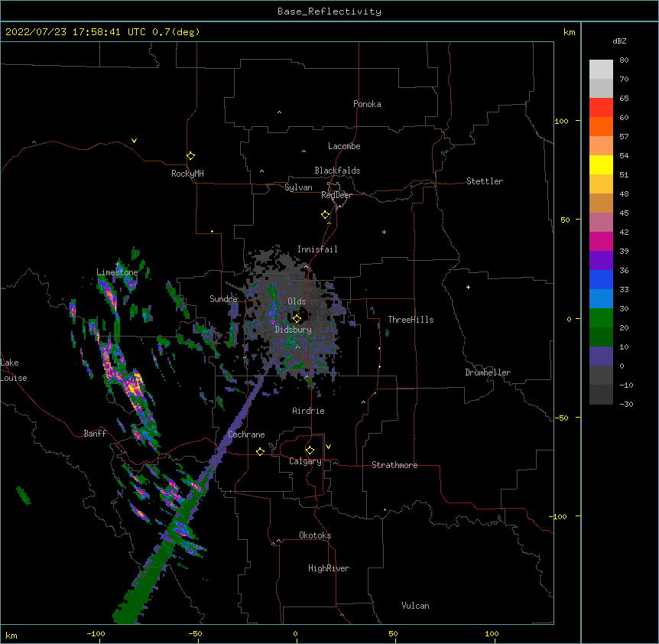The height and width of the screenshot is (644, 659).
Task: Click the Olds label
Action: [x=297, y=301]
